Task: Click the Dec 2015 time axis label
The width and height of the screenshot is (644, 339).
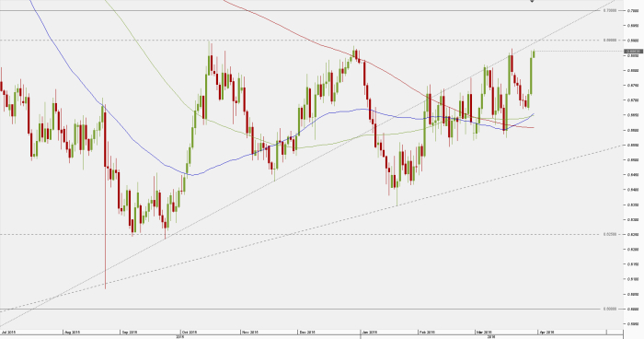Action: pyautogui.click(x=306, y=332)
